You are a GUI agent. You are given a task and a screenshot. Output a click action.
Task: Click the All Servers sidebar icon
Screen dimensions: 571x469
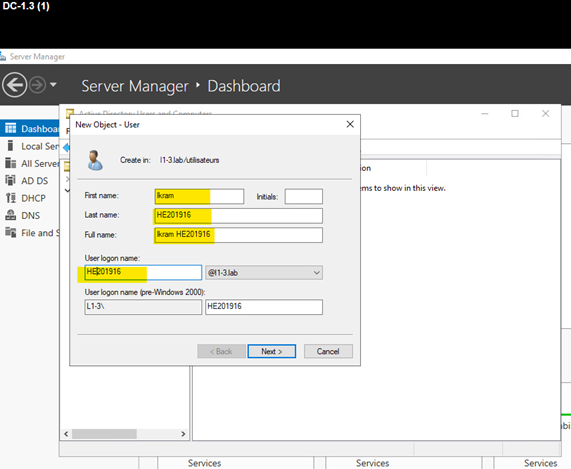[11, 163]
